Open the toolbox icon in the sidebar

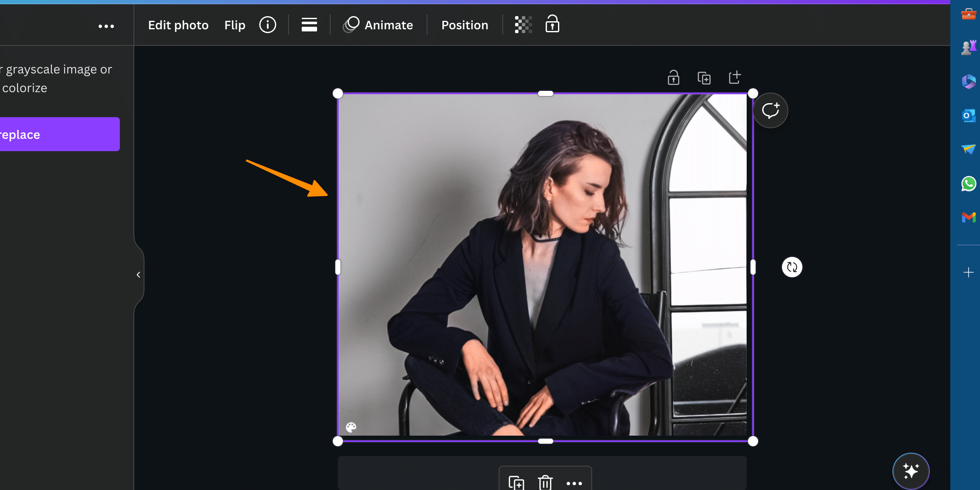point(969,14)
